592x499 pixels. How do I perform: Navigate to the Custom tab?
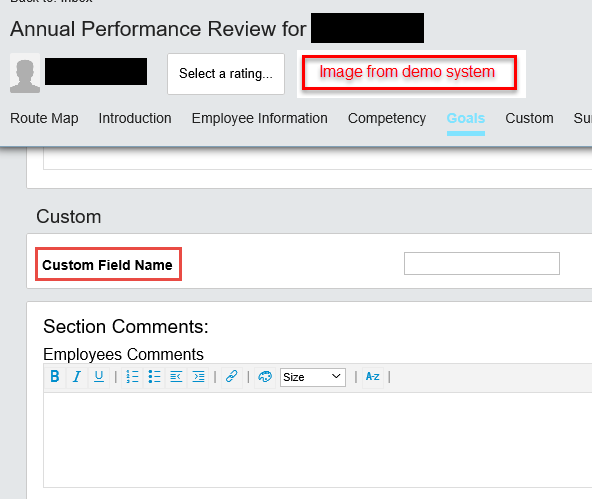529,118
